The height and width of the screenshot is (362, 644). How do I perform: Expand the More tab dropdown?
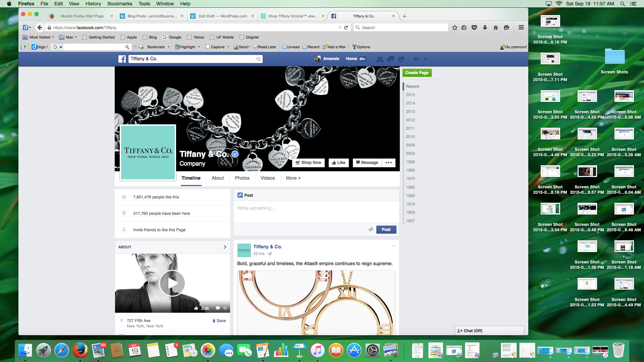(x=293, y=178)
